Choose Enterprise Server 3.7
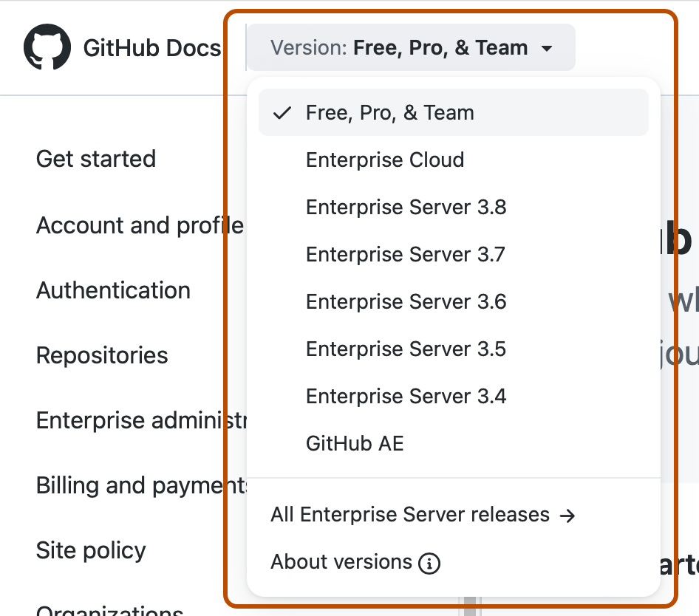Image resolution: width=699 pixels, height=616 pixels. [x=454, y=254]
